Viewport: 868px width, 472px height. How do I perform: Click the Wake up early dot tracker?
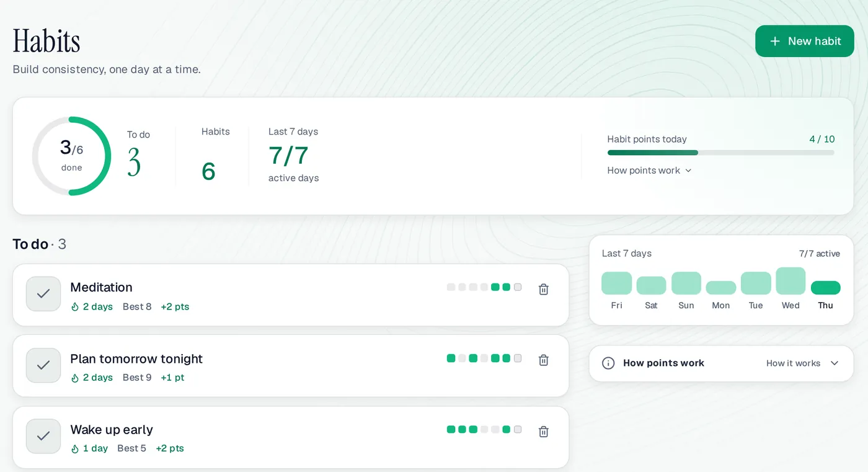pos(484,429)
